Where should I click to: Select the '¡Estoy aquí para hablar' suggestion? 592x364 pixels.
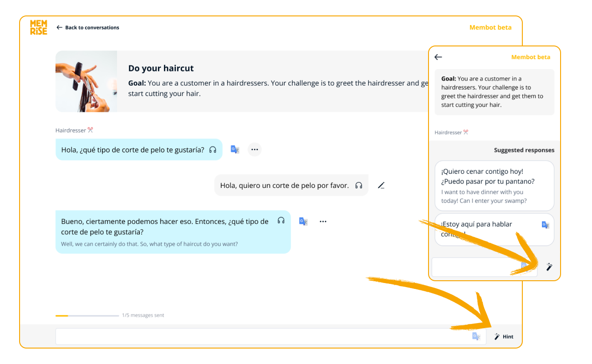[483, 229]
